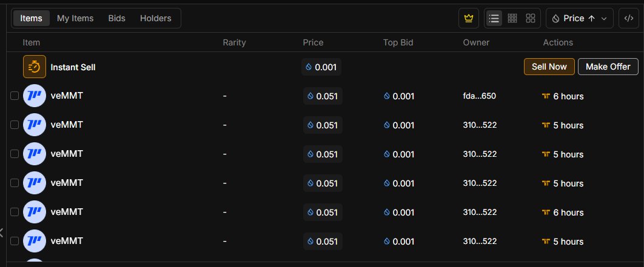This screenshot has width=644, height=267.
Task: Open the My Items tab
Action: [x=75, y=18]
